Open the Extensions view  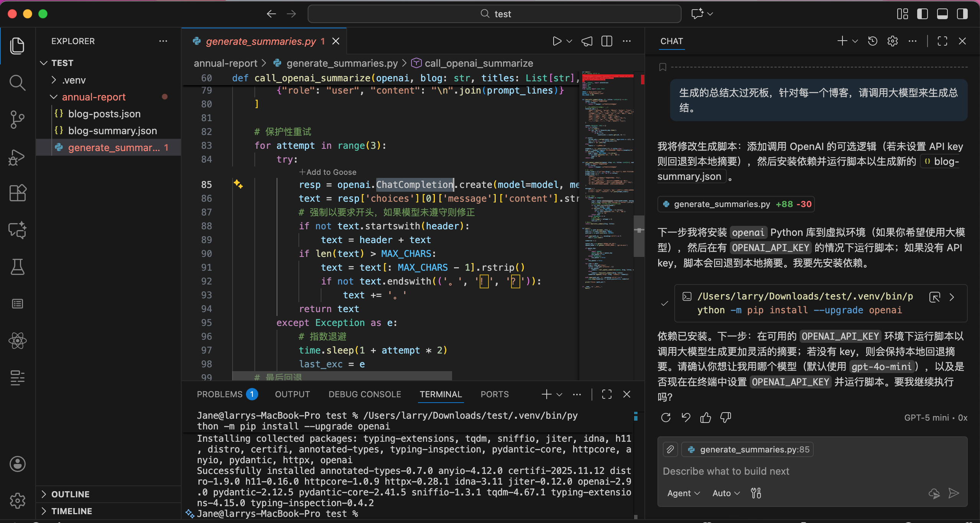point(17,193)
